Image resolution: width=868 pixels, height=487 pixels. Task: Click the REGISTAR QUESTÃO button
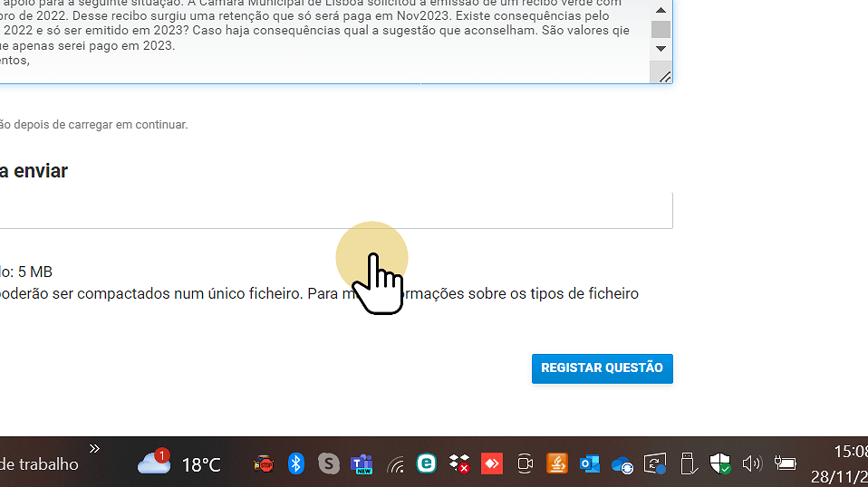603,368
